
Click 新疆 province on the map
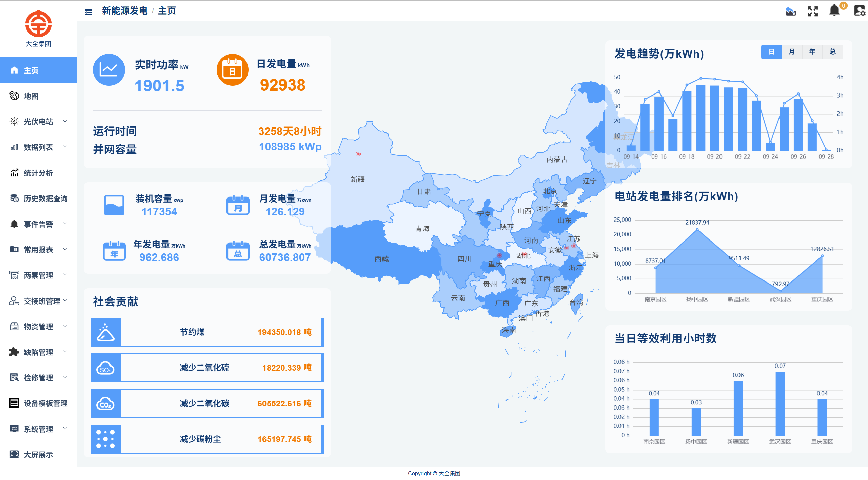coord(357,180)
